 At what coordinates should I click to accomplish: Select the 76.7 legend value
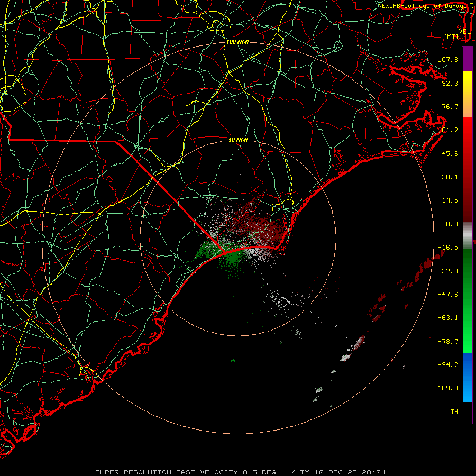pyautogui.click(x=450, y=106)
